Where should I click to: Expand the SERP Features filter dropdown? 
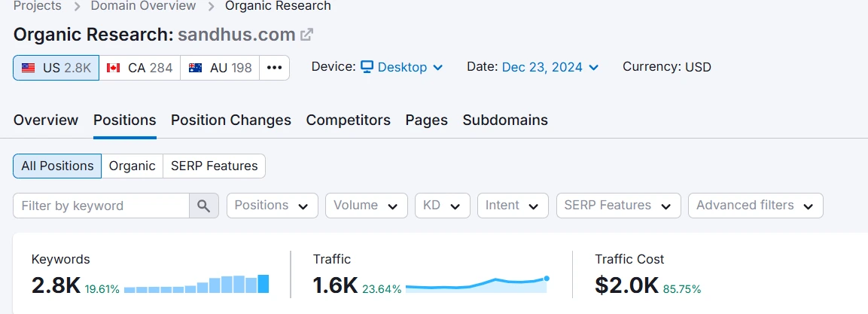[618, 206]
